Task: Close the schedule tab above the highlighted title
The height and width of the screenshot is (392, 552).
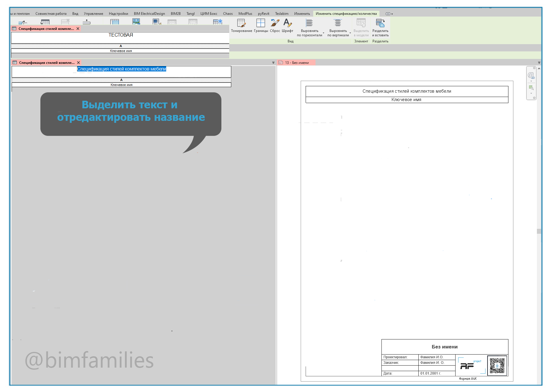Action: pyautogui.click(x=78, y=63)
